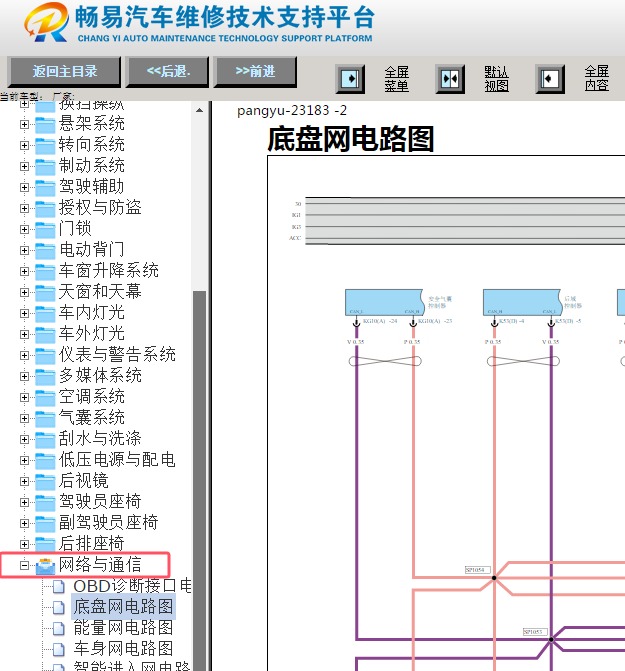The width and height of the screenshot is (625, 671).
Task: Click the document icon beside OBD诊断接口
Action: coord(59,587)
